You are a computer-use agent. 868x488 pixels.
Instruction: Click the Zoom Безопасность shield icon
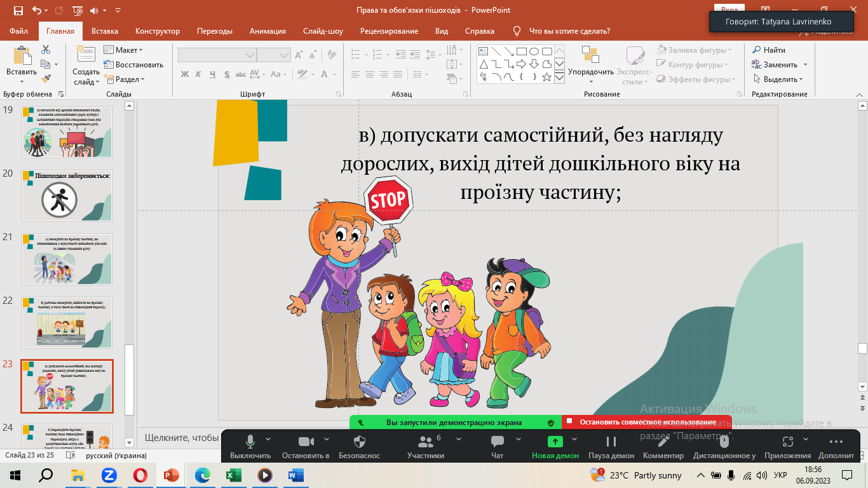(359, 442)
